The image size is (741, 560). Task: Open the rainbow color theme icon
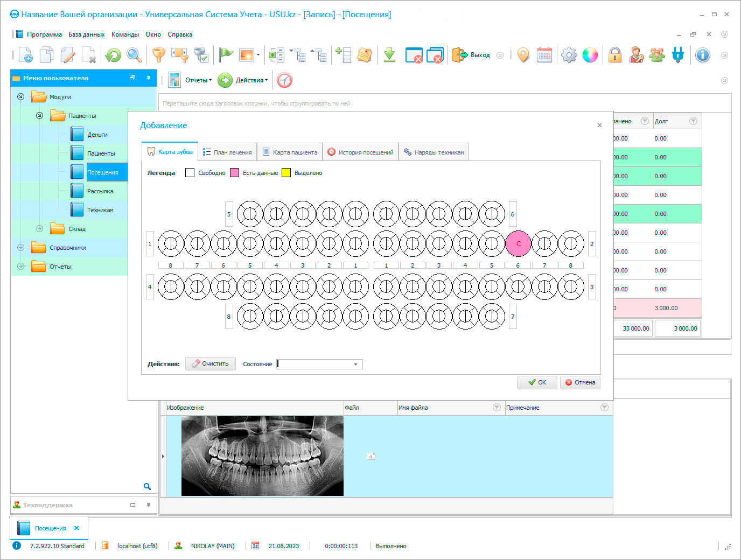point(590,55)
